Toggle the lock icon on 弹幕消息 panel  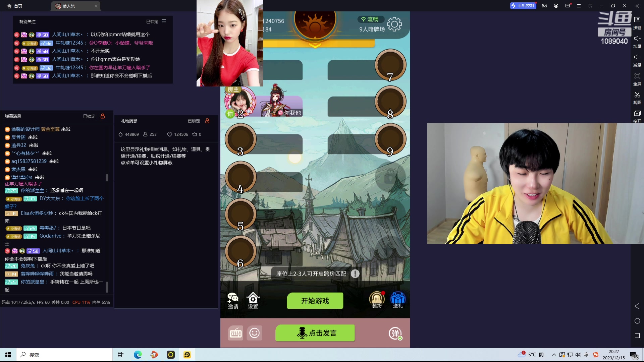point(103,116)
